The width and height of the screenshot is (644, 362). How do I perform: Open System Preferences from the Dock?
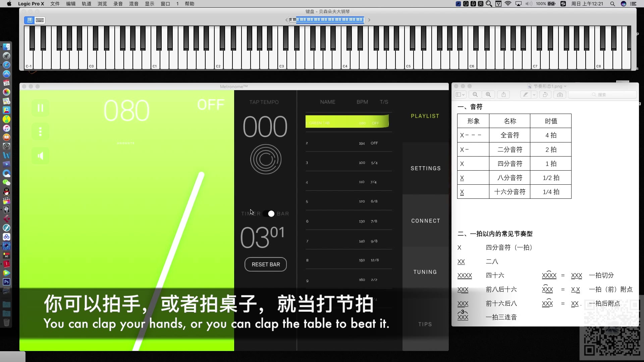point(6,146)
